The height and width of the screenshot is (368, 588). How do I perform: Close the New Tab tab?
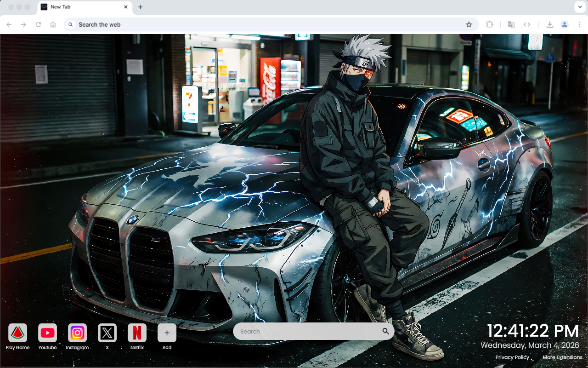(126, 7)
